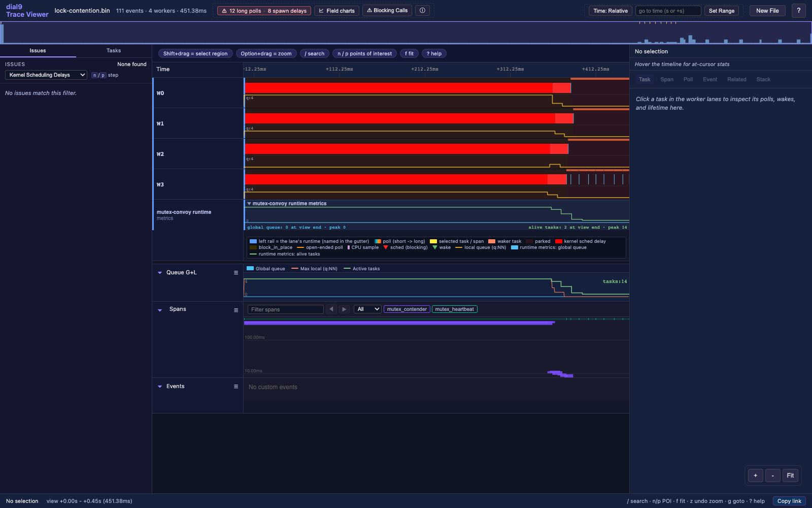Click Shift+drag = select region pill
Viewport: 812px width, 508px height.
pyautogui.click(x=195, y=54)
